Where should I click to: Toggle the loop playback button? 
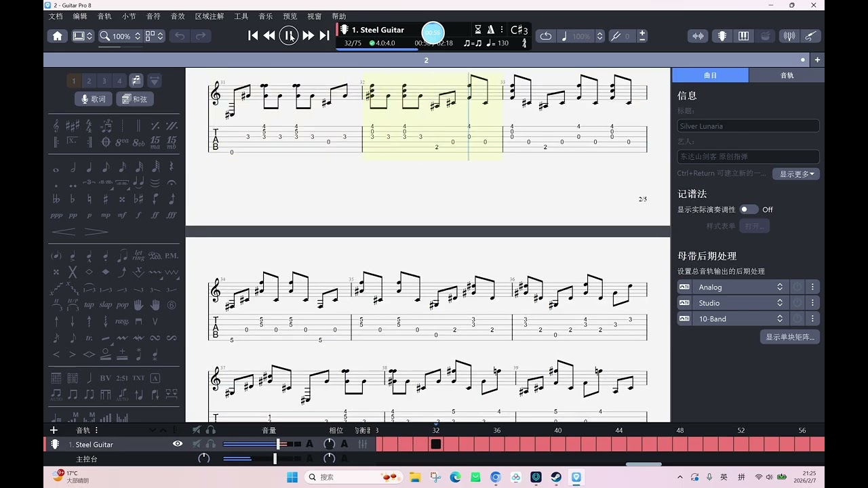tap(546, 36)
